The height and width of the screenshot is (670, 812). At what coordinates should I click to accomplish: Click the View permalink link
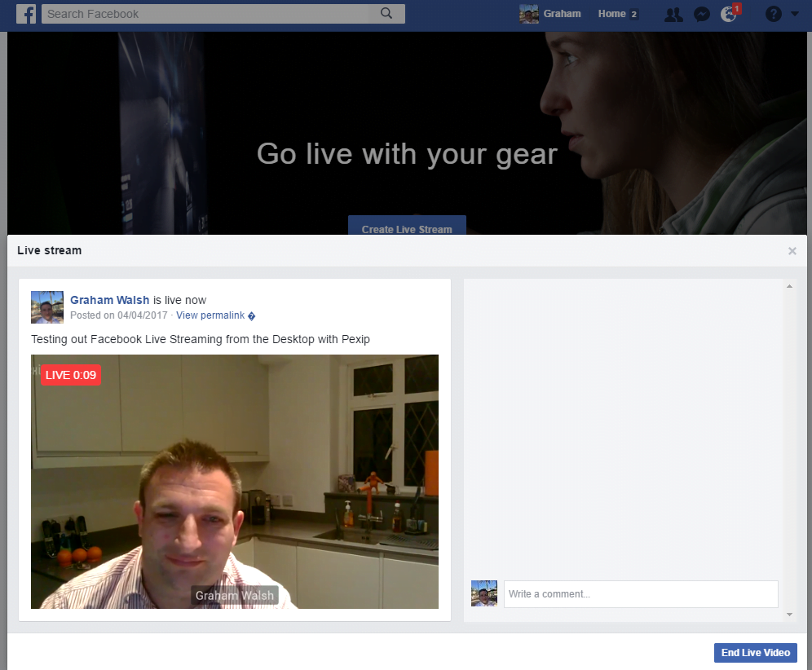tap(210, 315)
